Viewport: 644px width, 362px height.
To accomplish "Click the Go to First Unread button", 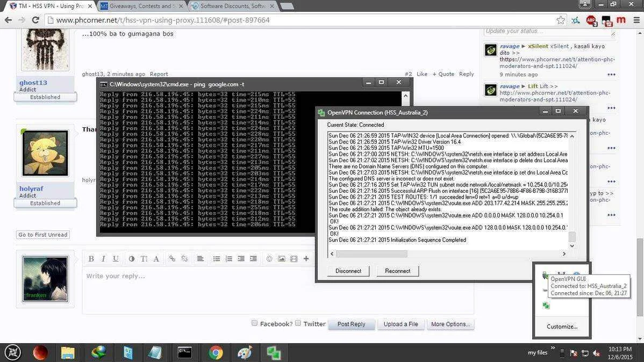I will click(42, 235).
